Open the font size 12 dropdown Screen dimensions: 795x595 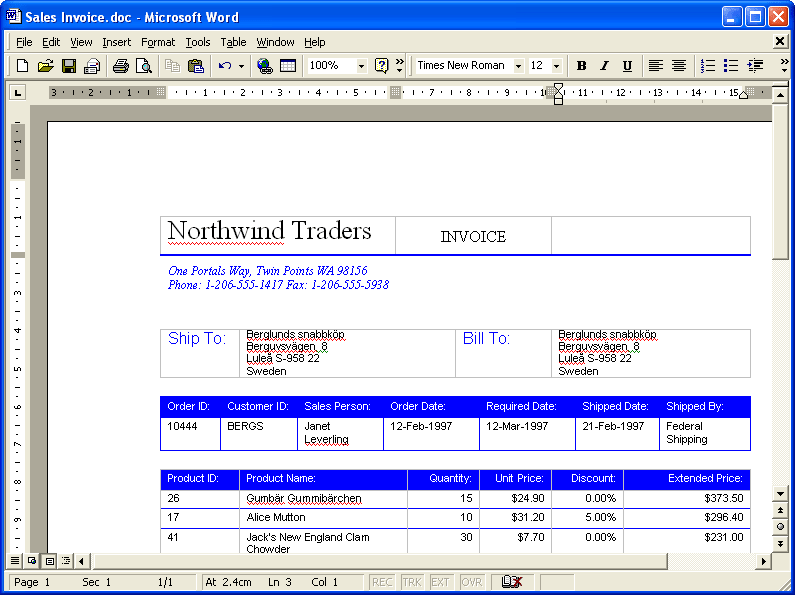click(556, 66)
